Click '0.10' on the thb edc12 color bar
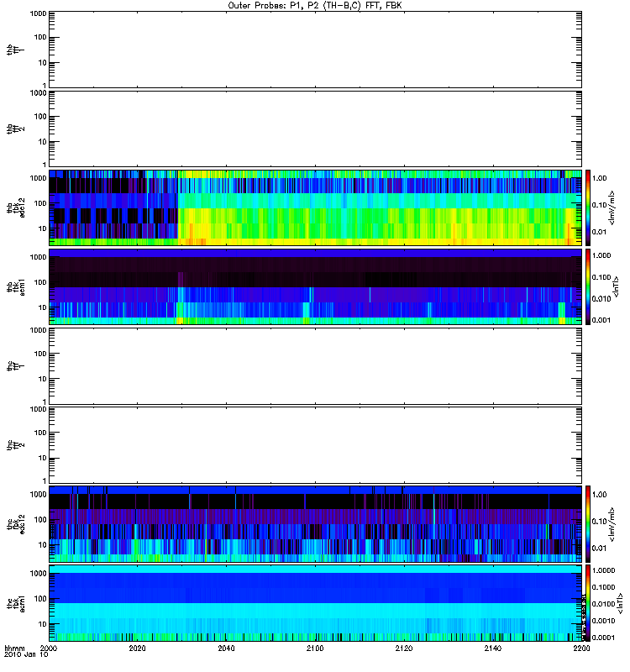 pos(599,205)
